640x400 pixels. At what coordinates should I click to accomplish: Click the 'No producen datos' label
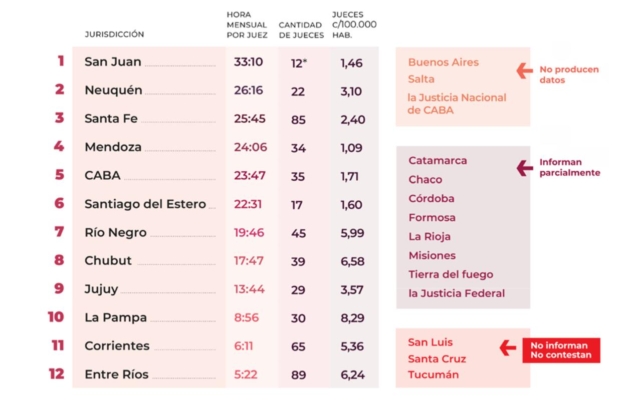(x=568, y=75)
